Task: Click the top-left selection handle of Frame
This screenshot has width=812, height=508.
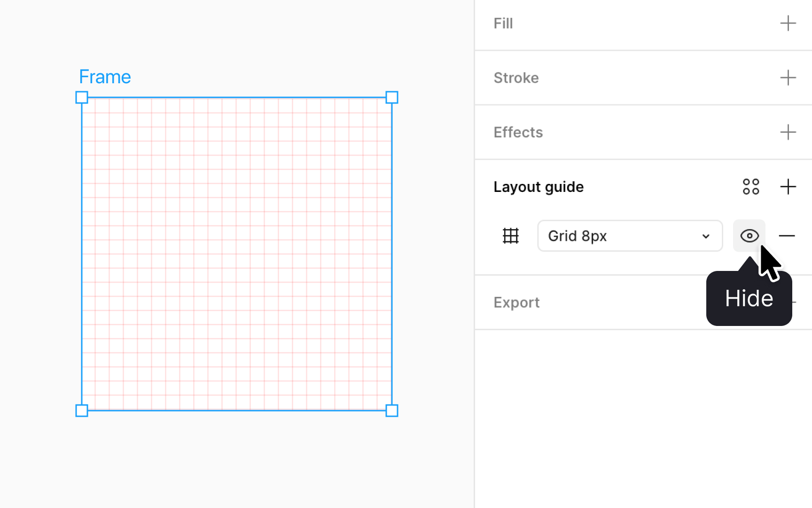Action: click(82, 97)
